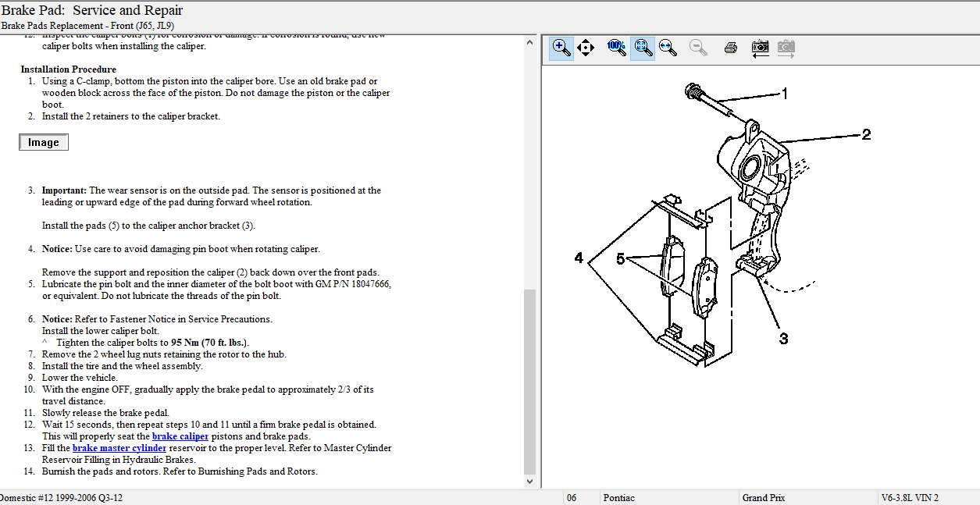Go to next image with camera icon
The image size is (980, 505).
pyautogui.click(x=786, y=48)
